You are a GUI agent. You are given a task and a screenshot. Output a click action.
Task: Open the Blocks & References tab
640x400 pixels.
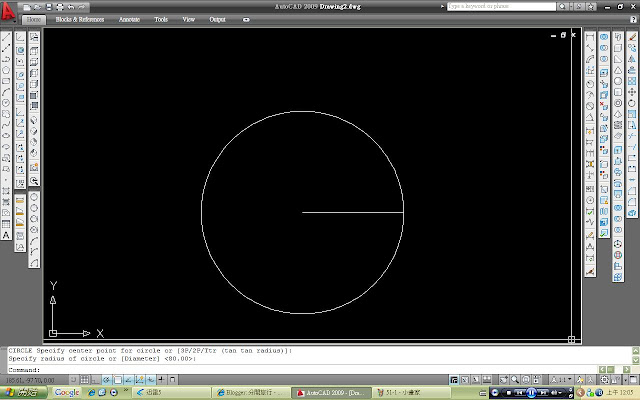(x=80, y=20)
